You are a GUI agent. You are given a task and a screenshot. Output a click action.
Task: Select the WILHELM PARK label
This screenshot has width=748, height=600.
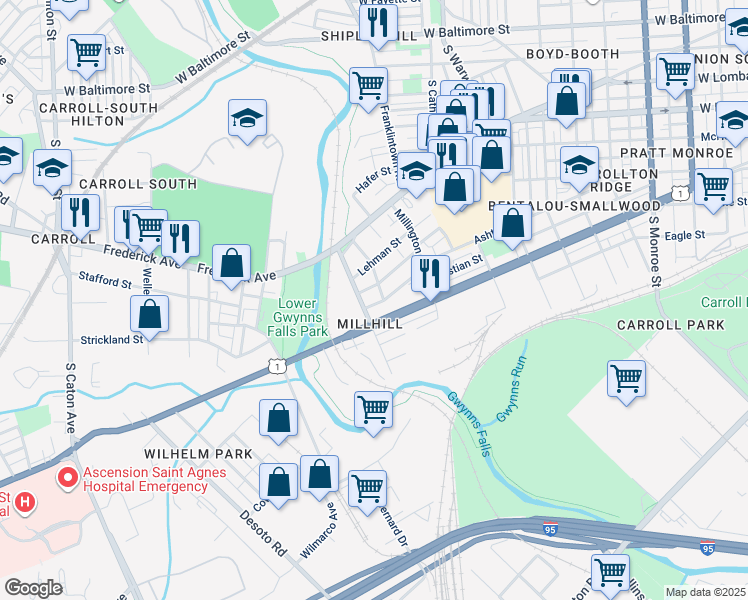click(x=198, y=454)
